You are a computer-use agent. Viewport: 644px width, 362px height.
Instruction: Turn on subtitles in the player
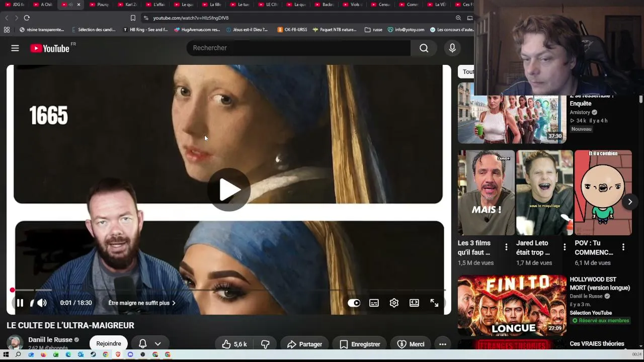tap(374, 303)
